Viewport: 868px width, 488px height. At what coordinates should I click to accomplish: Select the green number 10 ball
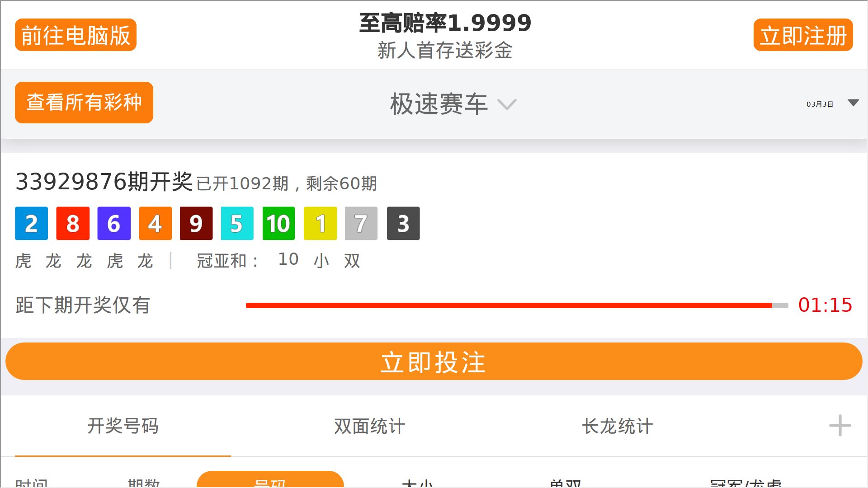pyautogui.click(x=278, y=223)
